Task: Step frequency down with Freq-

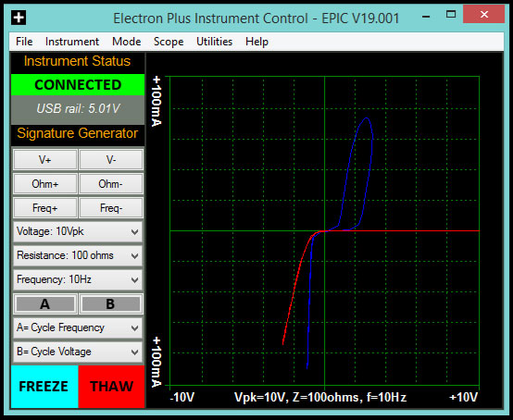Action: pyautogui.click(x=111, y=208)
